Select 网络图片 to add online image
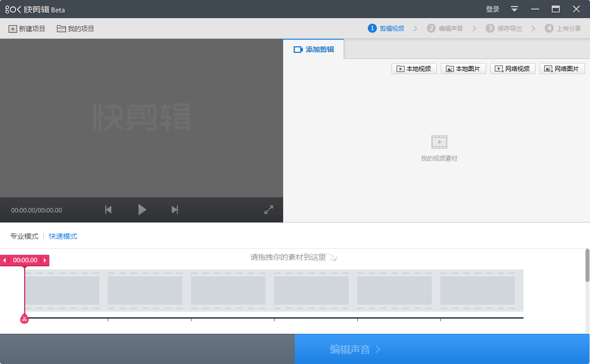 pyautogui.click(x=562, y=68)
